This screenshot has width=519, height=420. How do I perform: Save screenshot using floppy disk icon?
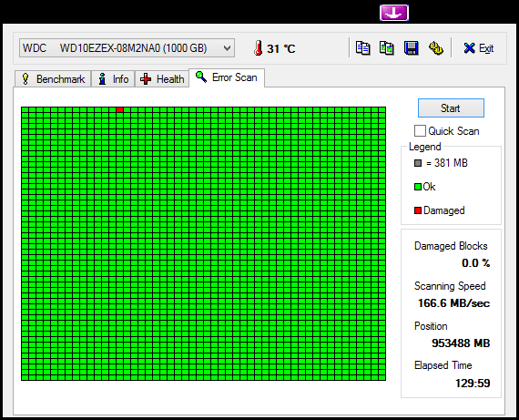[411, 48]
